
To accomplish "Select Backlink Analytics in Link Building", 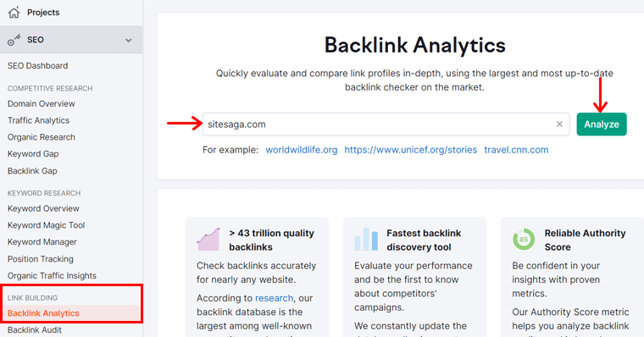I will click(x=43, y=313).
